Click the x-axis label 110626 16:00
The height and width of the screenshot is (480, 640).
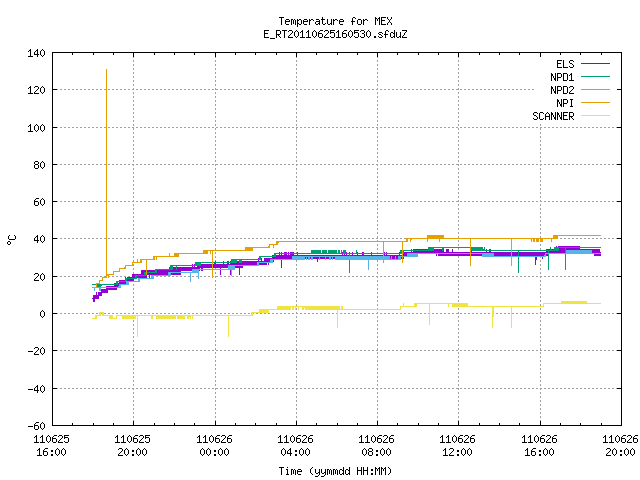(x=539, y=446)
